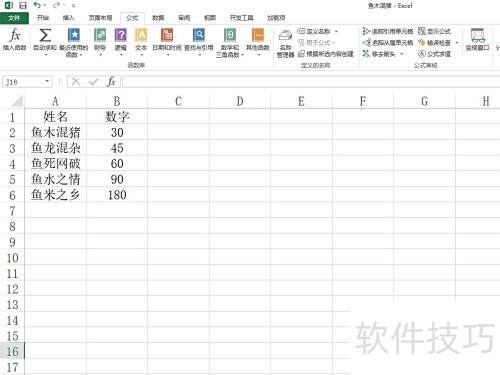500x375 pixels.
Task: Switch to the Insert (插入) tab
Action: (x=68, y=18)
